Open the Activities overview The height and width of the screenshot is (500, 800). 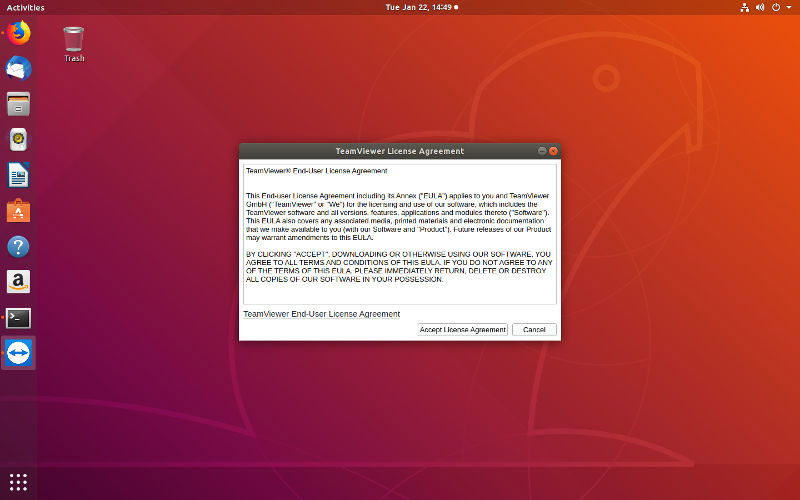tap(26, 7)
